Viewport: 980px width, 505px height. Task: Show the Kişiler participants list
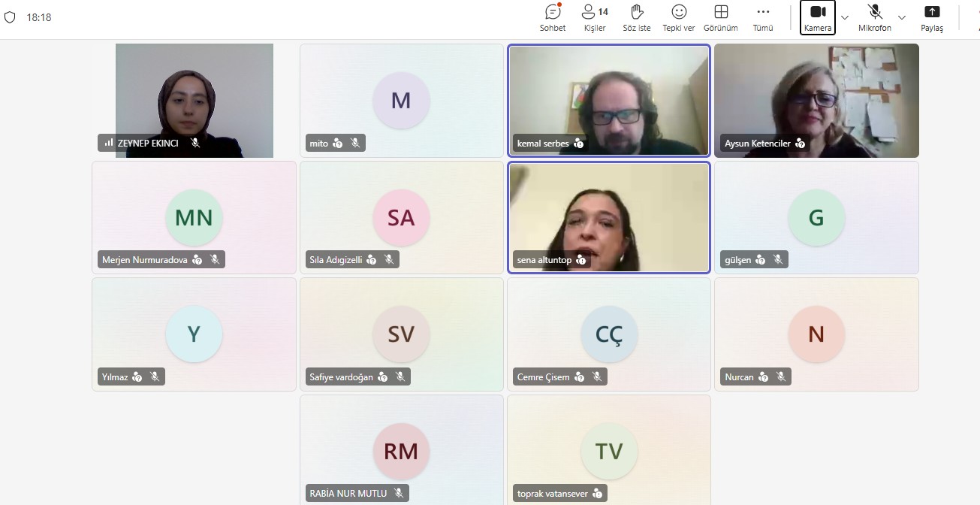coord(595,17)
